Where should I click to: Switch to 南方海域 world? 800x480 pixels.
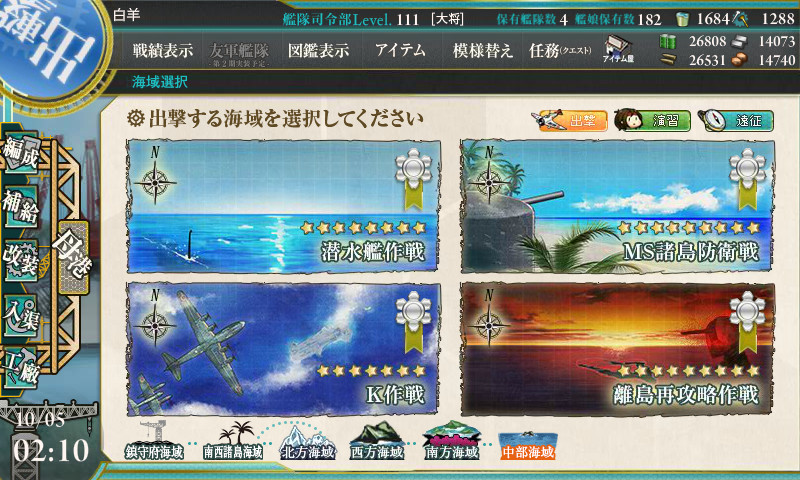[x=451, y=441]
